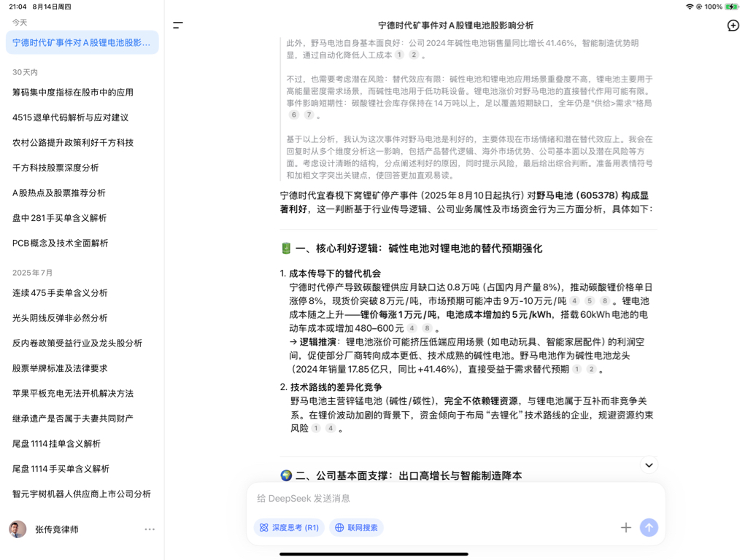Start a new chat with plus-circle icon

click(x=733, y=26)
